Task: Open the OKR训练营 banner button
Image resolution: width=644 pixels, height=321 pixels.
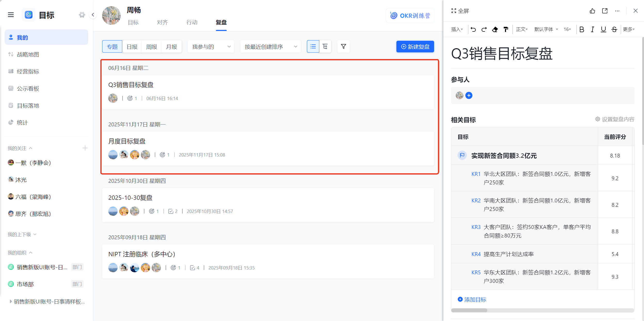Action: 410,15
